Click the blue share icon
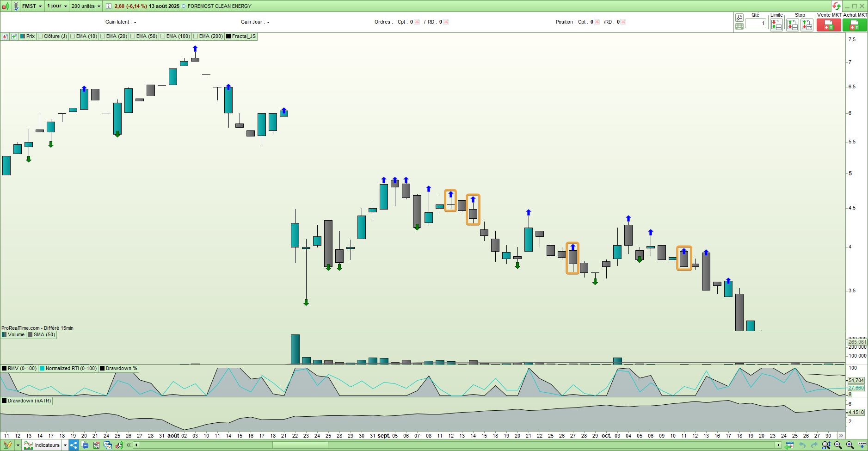Viewport: 868px width, 451px height. pyautogui.click(x=74, y=445)
